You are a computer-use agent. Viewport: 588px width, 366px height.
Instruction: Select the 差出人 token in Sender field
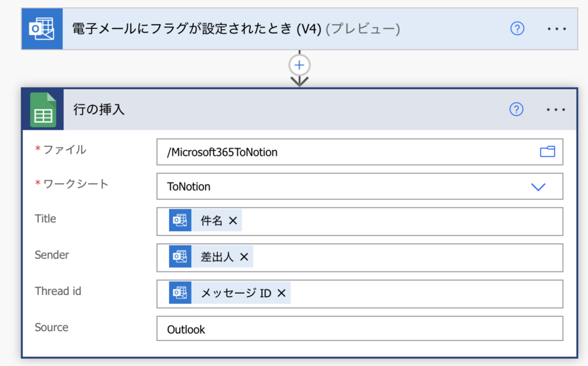[x=217, y=257]
